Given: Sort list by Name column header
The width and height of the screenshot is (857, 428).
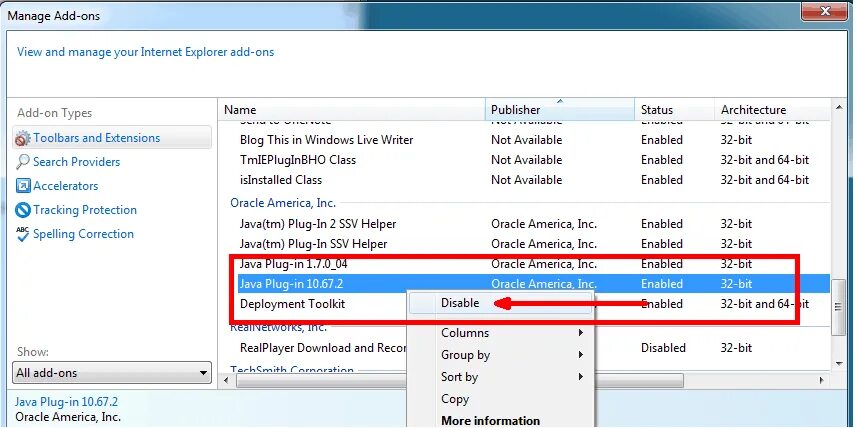Looking at the screenshot, I should click(x=352, y=109).
